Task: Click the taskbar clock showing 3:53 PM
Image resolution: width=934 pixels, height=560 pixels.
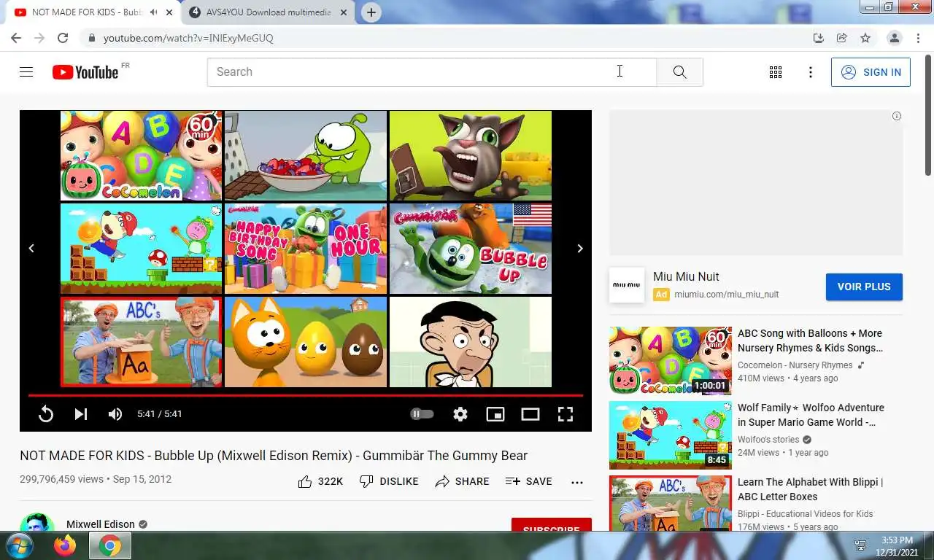Action: 898,546
